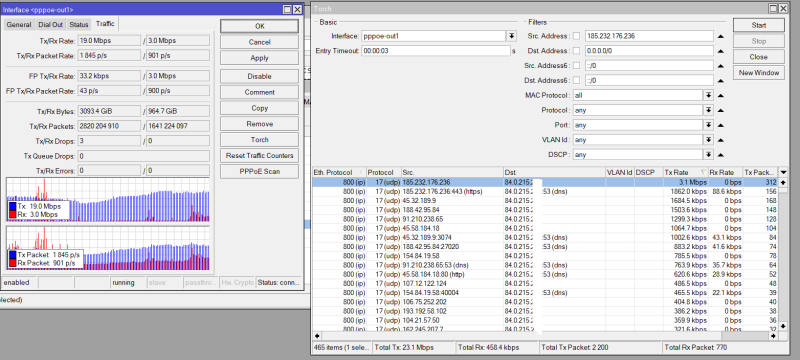Click the Apply button
800x360 pixels.
click(x=259, y=58)
